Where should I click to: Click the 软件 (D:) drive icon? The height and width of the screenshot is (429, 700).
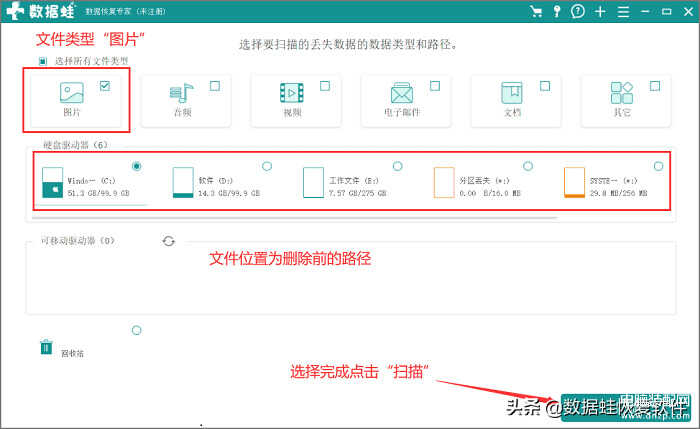[x=183, y=183]
